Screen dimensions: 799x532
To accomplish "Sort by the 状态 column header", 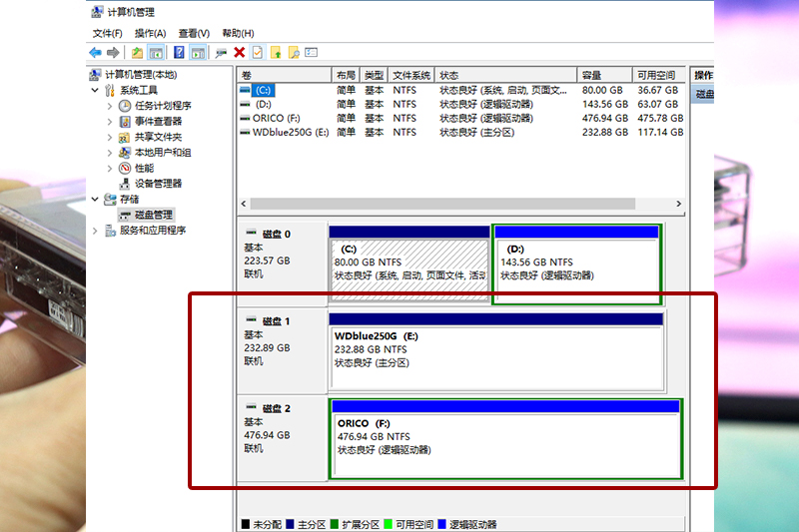I will point(506,75).
